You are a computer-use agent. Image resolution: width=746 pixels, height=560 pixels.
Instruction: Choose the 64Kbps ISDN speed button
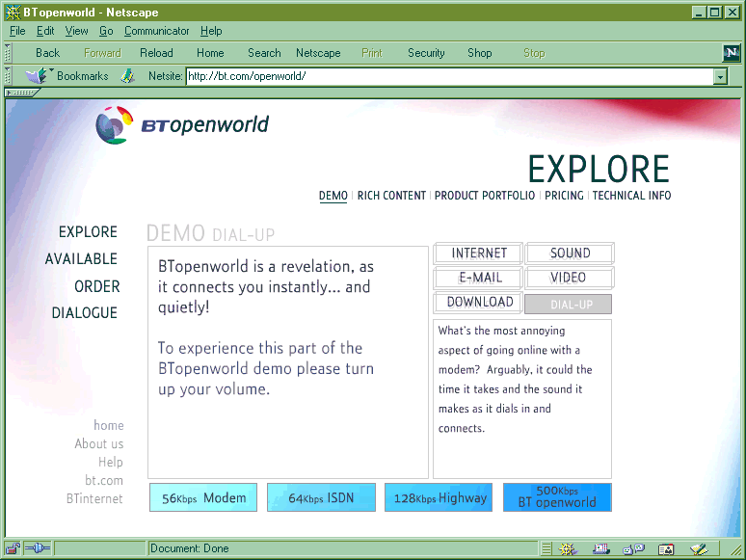pos(321,497)
